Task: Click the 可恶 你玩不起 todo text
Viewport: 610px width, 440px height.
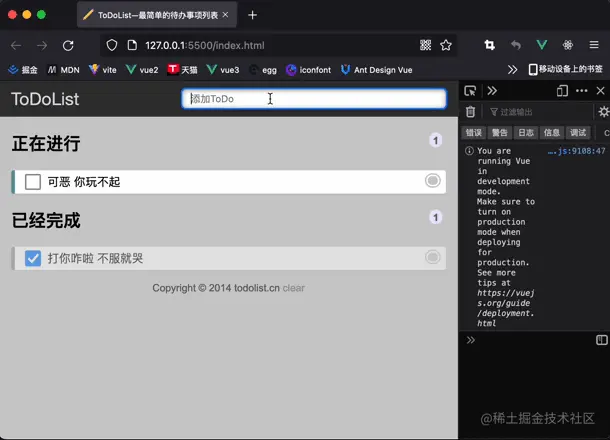Action: [84, 182]
